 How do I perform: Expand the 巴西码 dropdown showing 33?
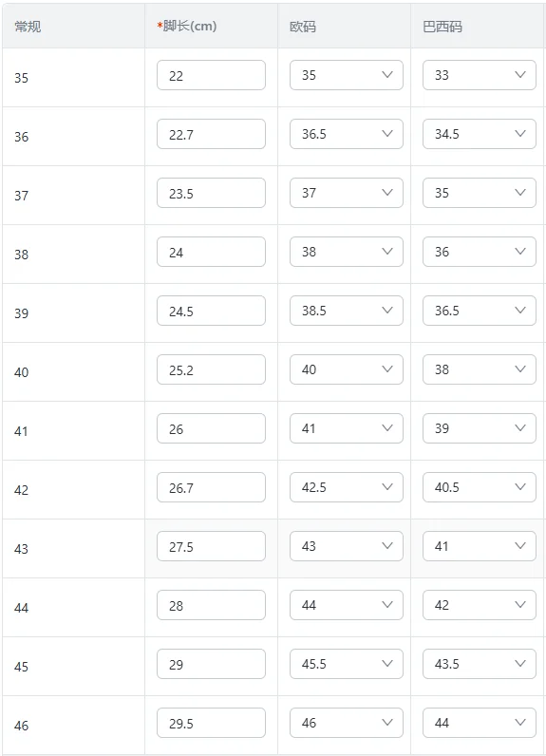tap(479, 75)
